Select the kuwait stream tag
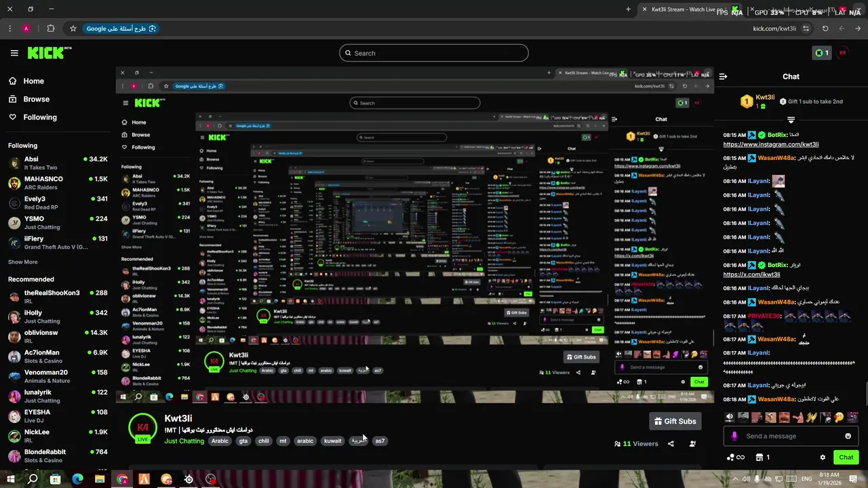 [333, 441]
